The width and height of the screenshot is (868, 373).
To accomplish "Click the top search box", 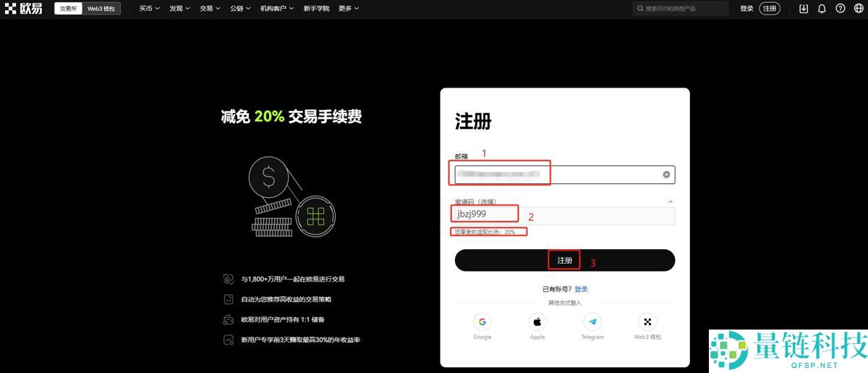I will pos(681,9).
